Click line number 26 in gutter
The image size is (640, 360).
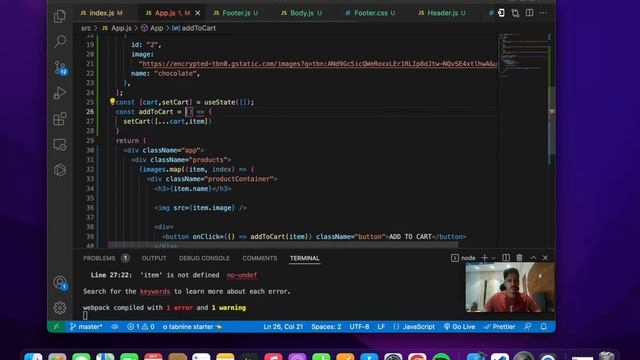[x=90, y=112]
